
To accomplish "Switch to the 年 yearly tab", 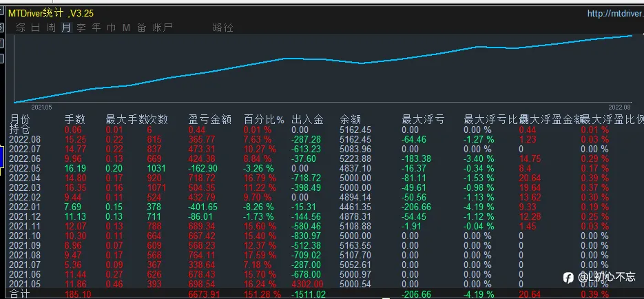I will (96, 28).
